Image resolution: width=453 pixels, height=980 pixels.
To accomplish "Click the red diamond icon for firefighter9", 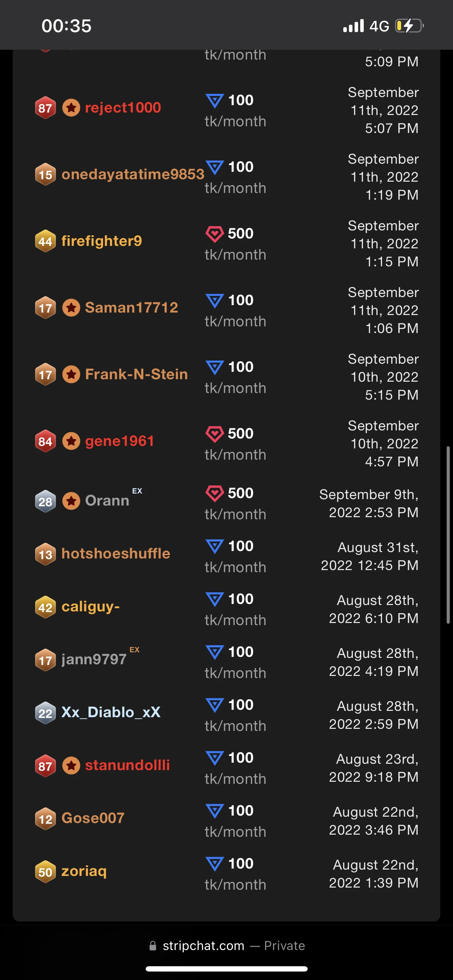I will 215,234.
